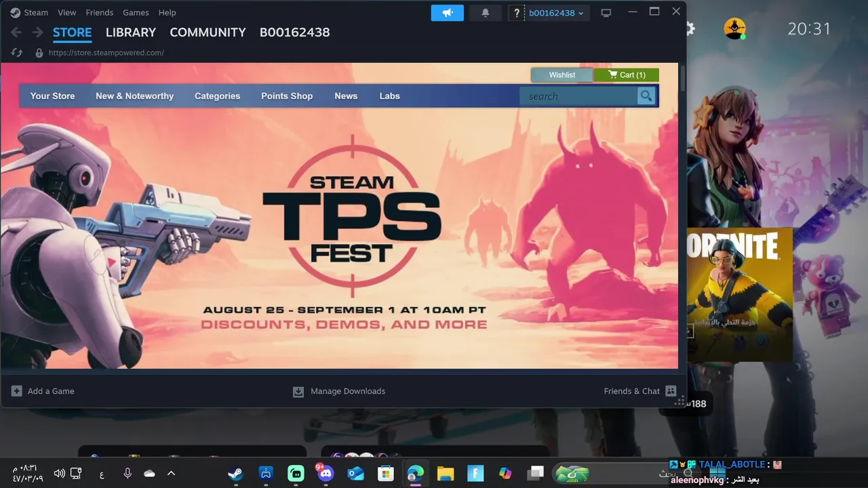
Task: Open Microsoft Edge from the taskbar
Action: [415, 473]
